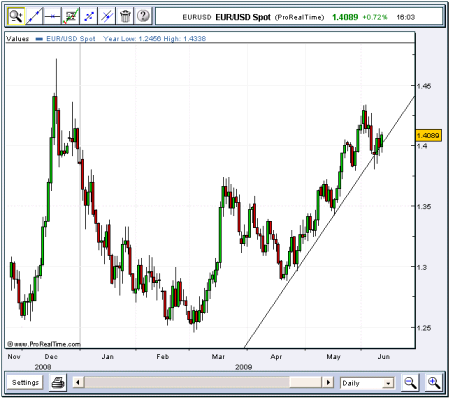This screenshot has height=398, width=450.
Task: Click the zoom in magnifier icon
Action: [433, 382]
